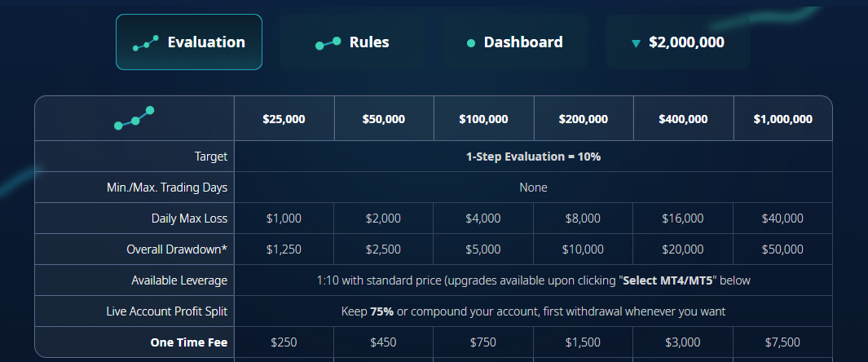Select the $25,000 account column header
The image size is (868, 362).
[284, 119]
